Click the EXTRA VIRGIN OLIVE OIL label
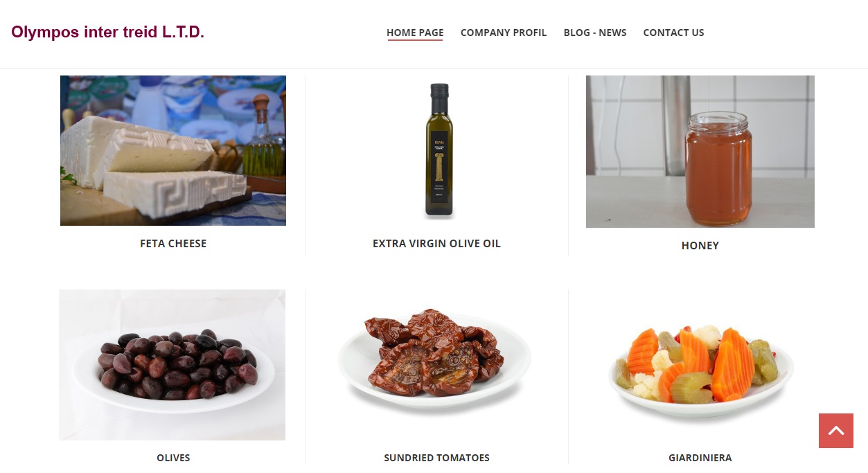The width and height of the screenshot is (868, 473). pyautogui.click(x=436, y=244)
